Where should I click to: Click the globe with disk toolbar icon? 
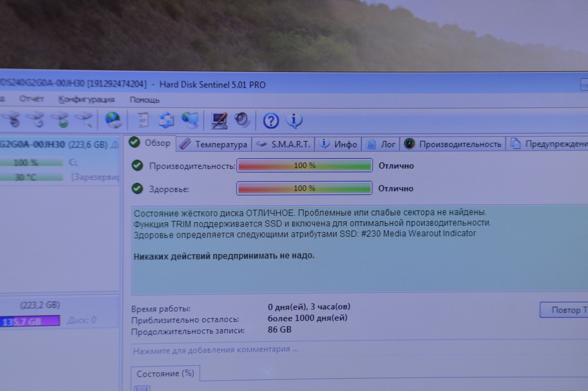point(113,120)
